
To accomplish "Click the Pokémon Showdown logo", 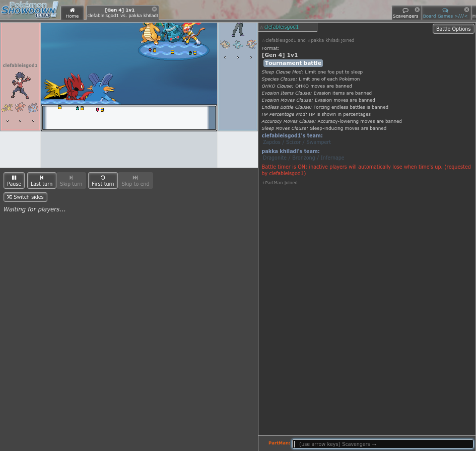I will tap(29, 10).
